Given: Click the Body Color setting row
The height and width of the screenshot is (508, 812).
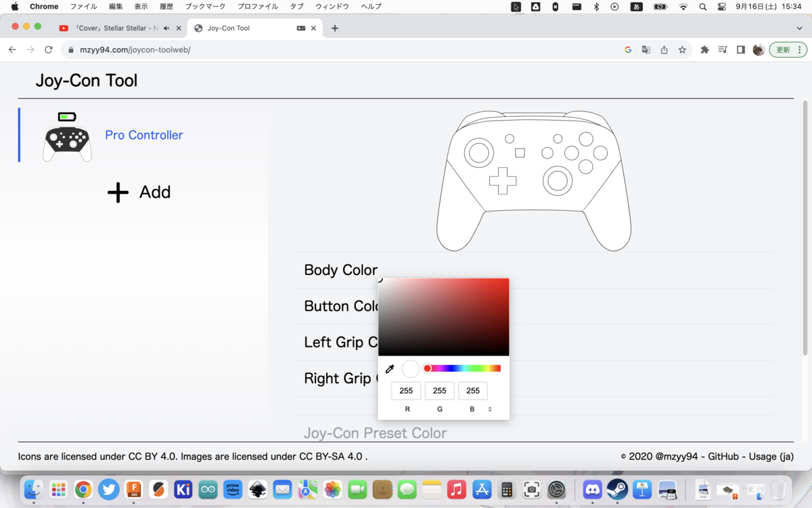Looking at the screenshot, I should pos(535,270).
